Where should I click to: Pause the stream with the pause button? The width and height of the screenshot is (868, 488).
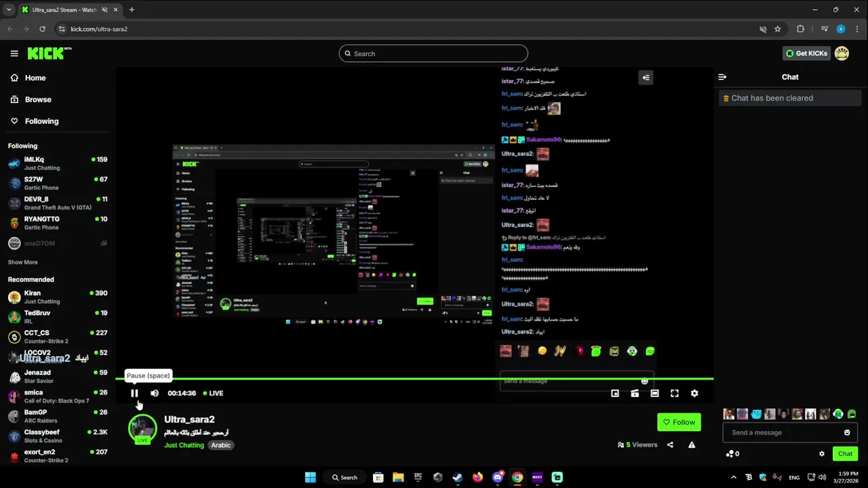(x=134, y=393)
